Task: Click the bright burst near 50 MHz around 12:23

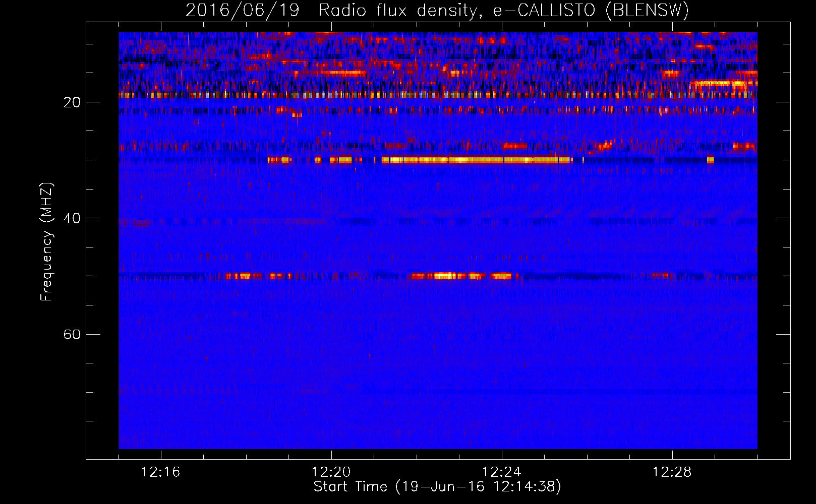Action: coord(461,276)
